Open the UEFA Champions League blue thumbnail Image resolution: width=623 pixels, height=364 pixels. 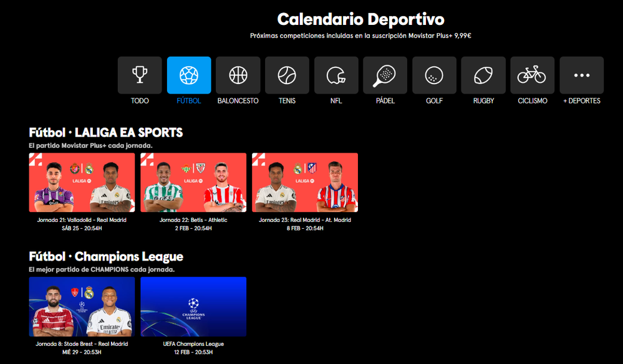[x=193, y=307]
